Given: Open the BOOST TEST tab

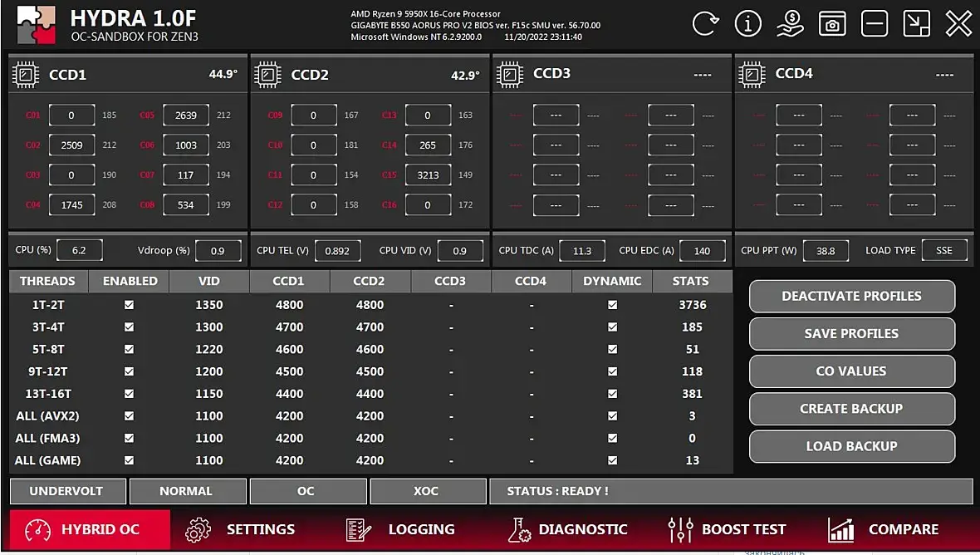Looking at the screenshot, I should pyautogui.click(x=727, y=529).
